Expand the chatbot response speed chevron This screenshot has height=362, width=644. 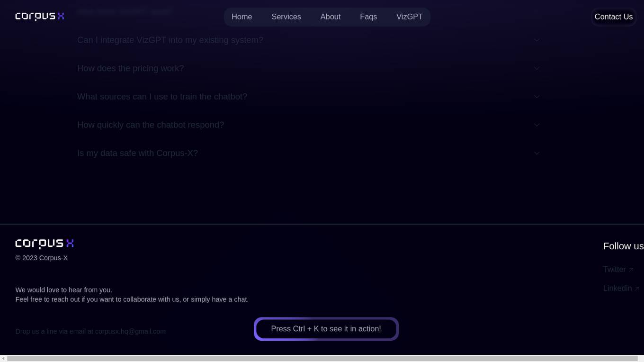tap(537, 125)
